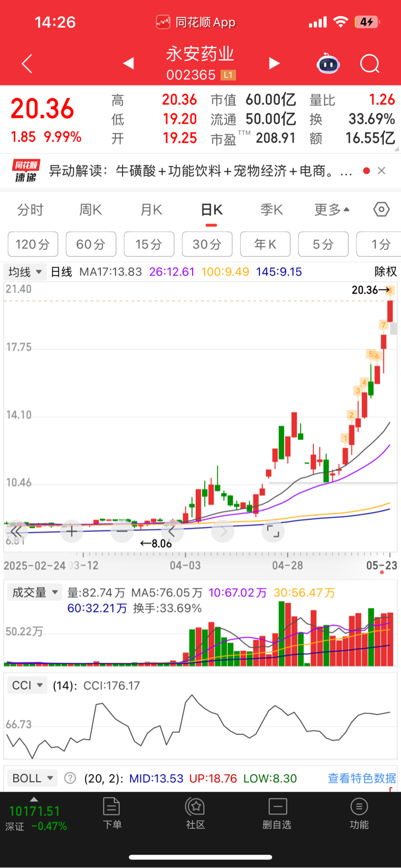Zoom out chart with minus button
The width and height of the screenshot is (401, 868).
[x=122, y=531]
